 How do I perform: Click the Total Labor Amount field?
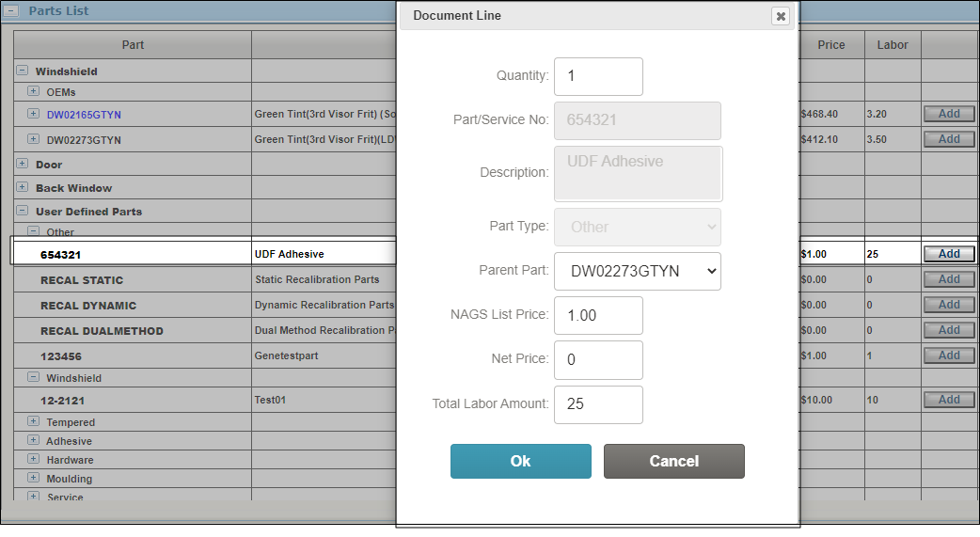(598, 404)
